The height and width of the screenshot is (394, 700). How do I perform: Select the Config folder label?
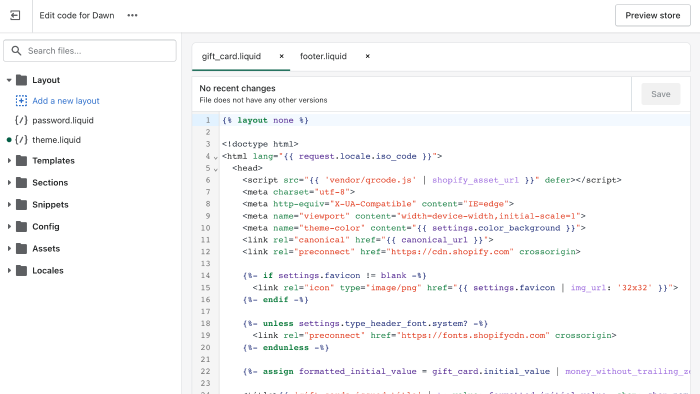(x=46, y=227)
